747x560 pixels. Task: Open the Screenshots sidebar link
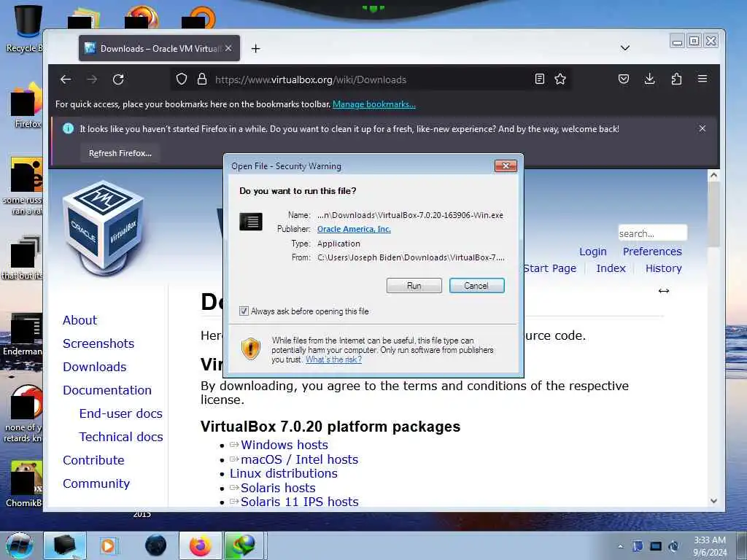(98, 344)
